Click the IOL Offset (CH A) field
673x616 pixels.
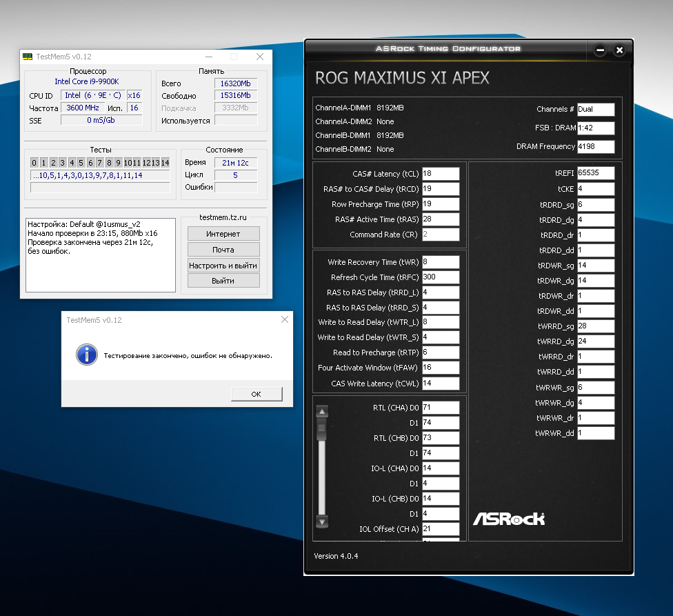(x=441, y=529)
